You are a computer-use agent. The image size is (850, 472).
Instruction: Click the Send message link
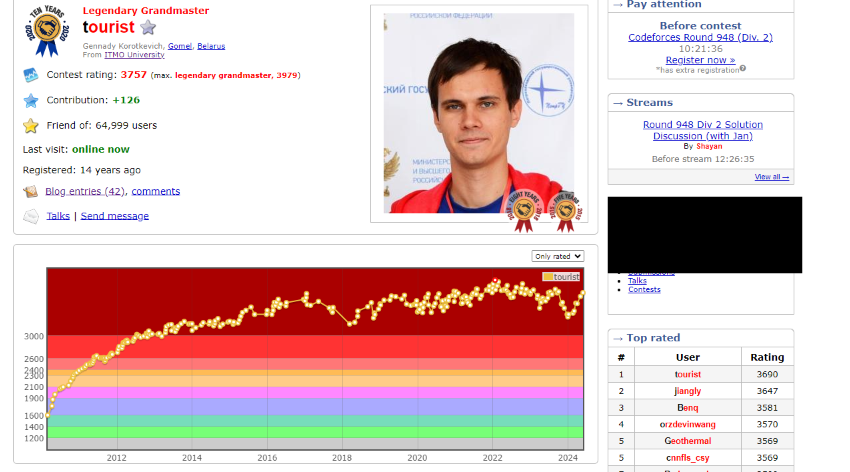(114, 216)
